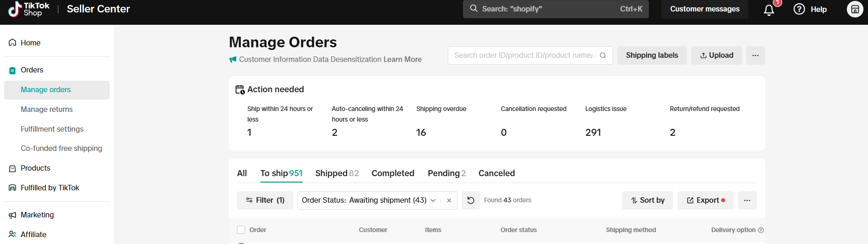Click the magnifier icon in order search
This screenshot has height=244, width=868.
[603, 55]
